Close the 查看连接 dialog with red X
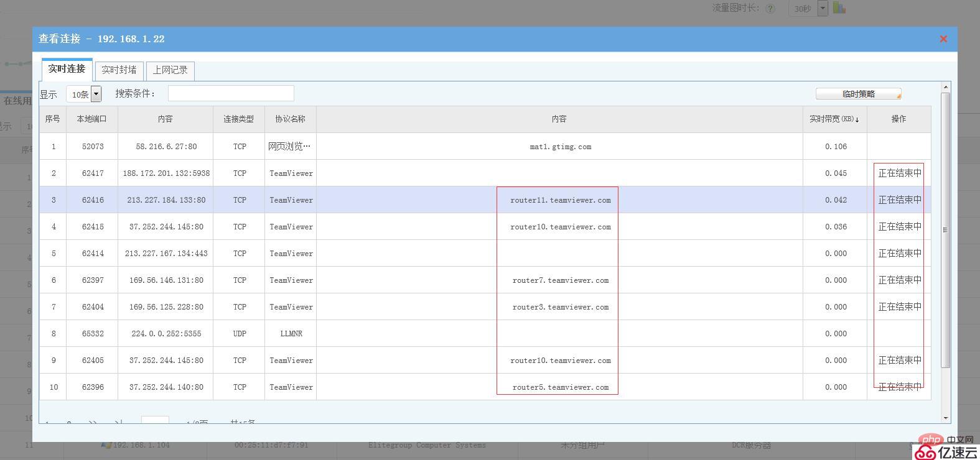Viewport: 980px width, 460px height. click(x=943, y=39)
